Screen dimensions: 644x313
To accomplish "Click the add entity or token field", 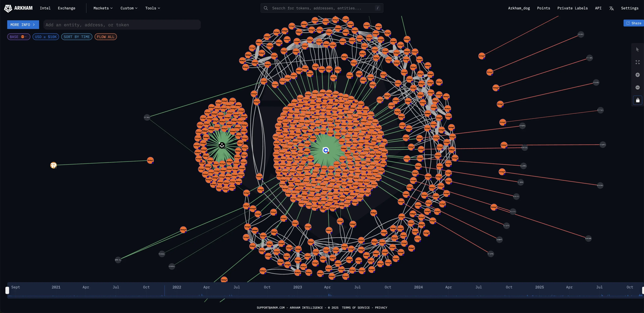I will coord(122,25).
